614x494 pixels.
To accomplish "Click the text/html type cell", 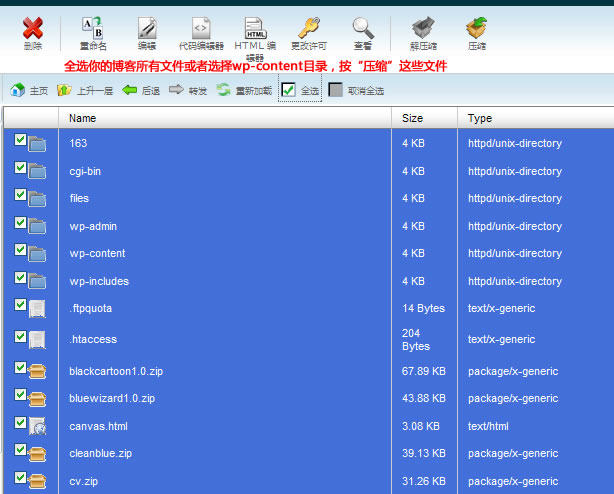I will tap(488, 426).
